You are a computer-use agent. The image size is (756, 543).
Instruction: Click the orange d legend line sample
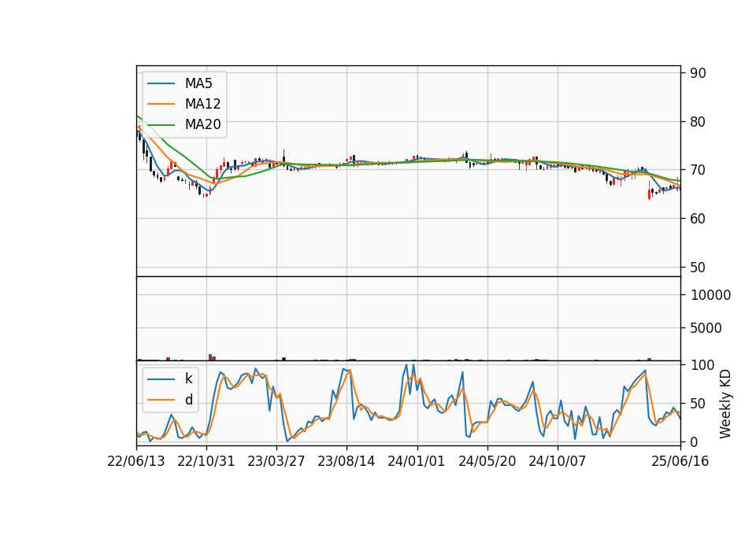point(161,400)
